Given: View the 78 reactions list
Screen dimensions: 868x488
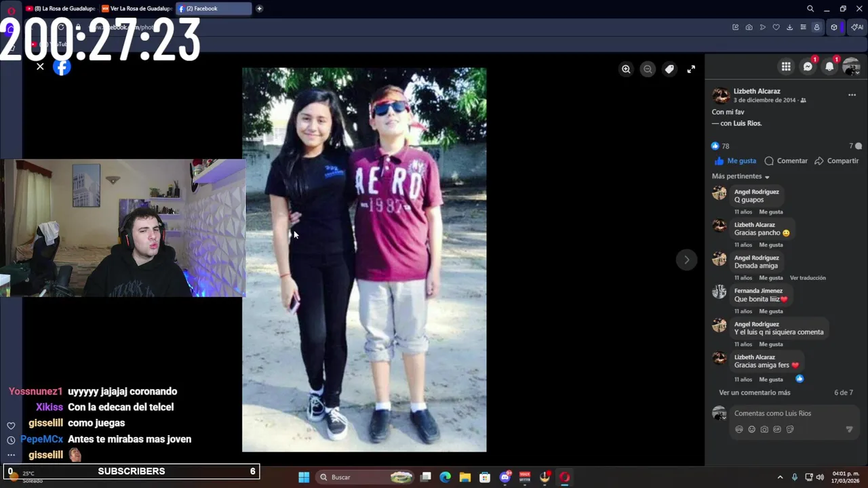Looking at the screenshot, I should click(x=720, y=146).
